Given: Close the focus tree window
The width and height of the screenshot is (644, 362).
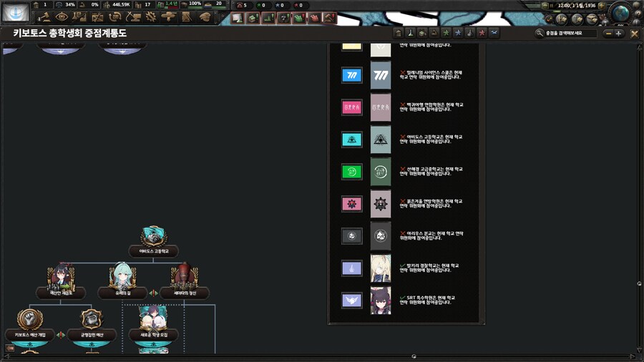Looking at the screenshot, I should pyautogui.click(x=634, y=33).
